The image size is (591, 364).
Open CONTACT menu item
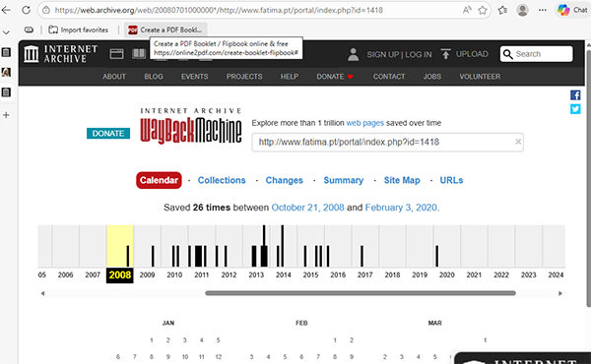pos(389,77)
